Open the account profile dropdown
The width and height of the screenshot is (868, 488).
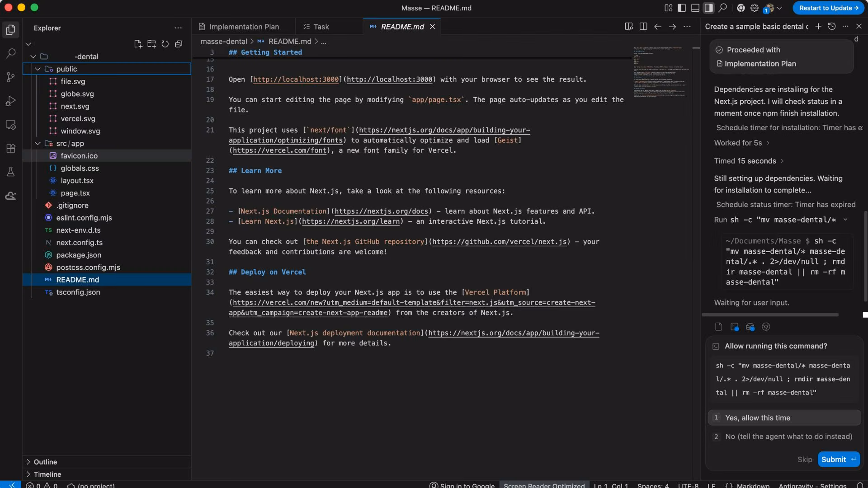[772, 8]
